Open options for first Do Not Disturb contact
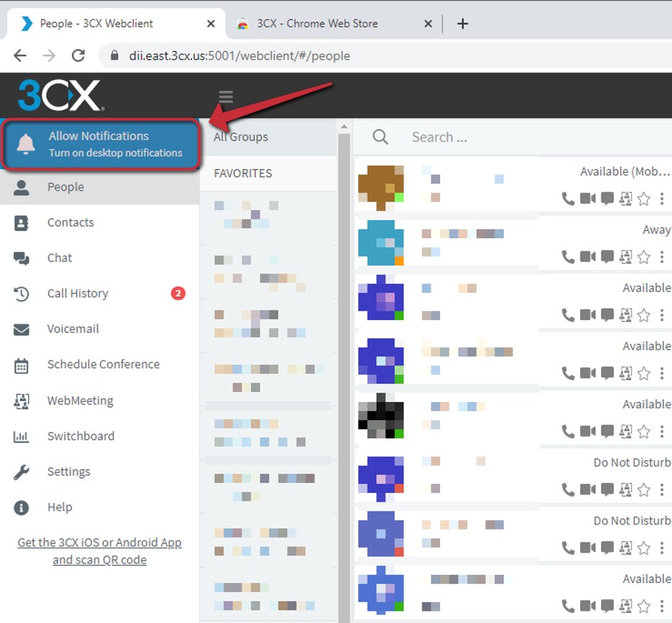 point(662,489)
